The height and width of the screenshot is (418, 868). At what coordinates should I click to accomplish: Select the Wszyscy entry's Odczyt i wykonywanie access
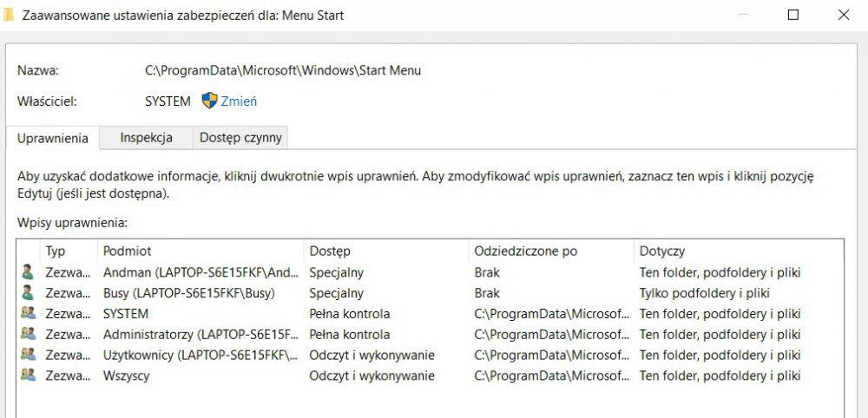(x=372, y=376)
